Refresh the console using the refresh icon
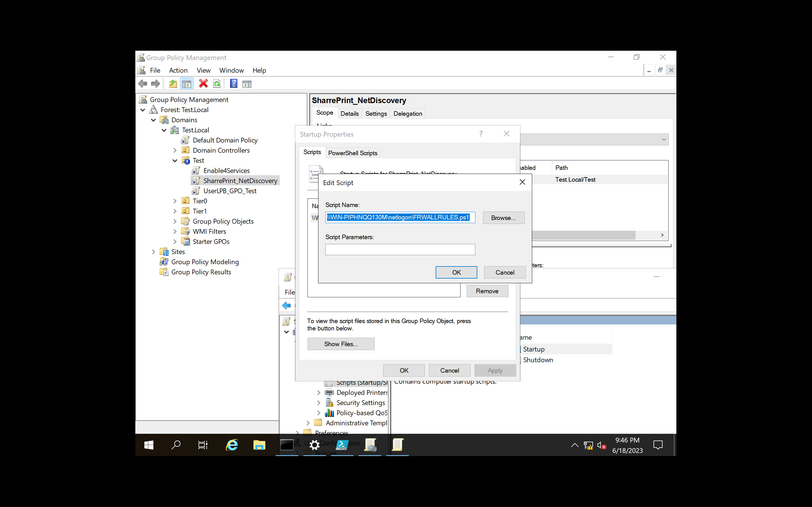This screenshot has height=507, width=812. pyautogui.click(x=217, y=83)
